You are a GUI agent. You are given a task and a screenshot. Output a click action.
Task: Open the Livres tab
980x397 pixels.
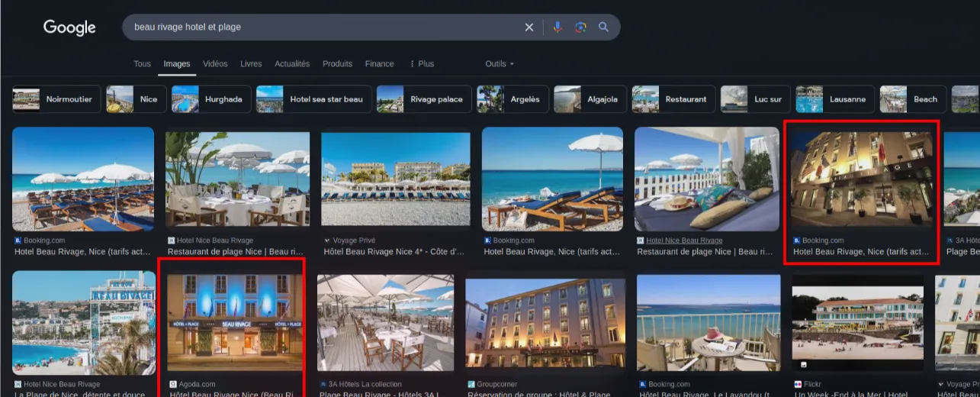click(x=251, y=64)
